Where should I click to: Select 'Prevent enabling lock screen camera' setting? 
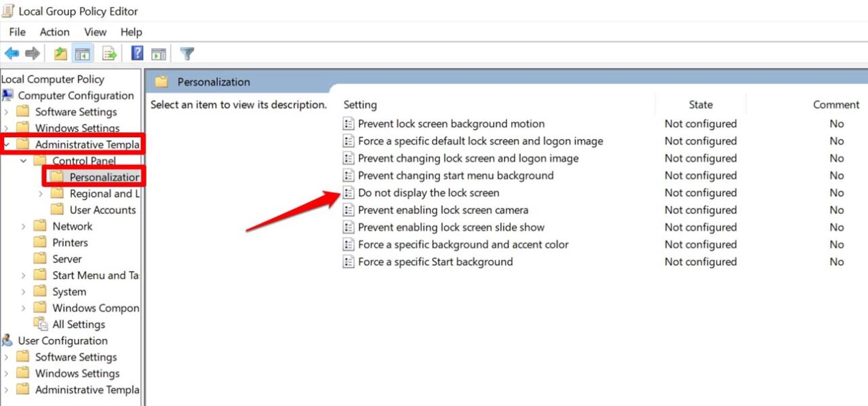pos(443,210)
